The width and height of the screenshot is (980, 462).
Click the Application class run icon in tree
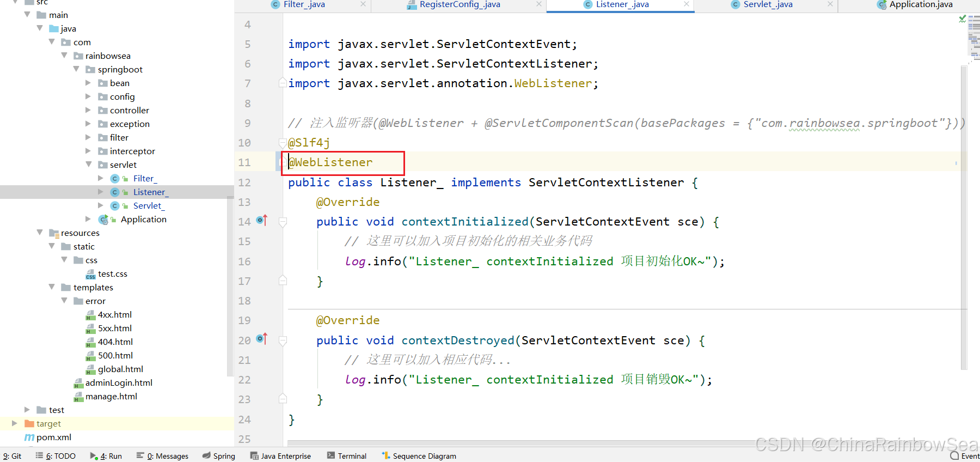(103, 220)
